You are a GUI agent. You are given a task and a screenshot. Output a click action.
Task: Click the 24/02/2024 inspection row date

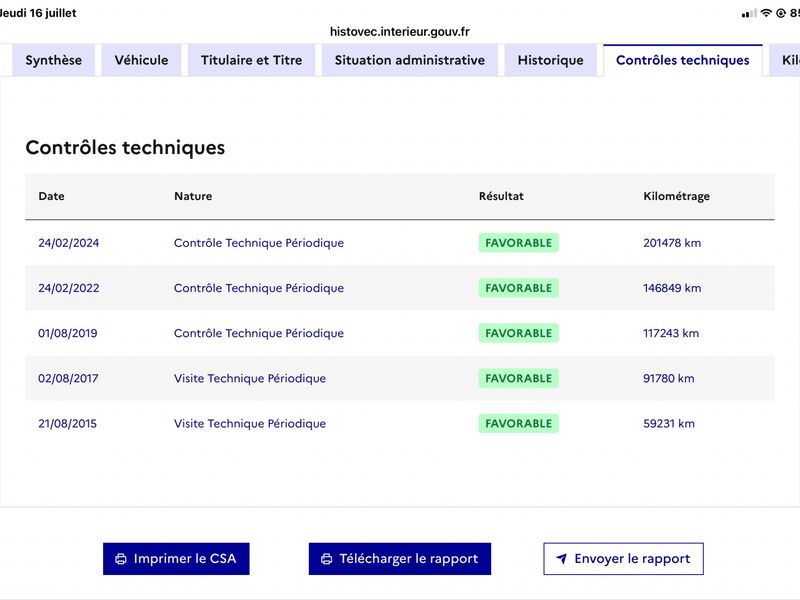pyautogui.click(x=68, y=243)
